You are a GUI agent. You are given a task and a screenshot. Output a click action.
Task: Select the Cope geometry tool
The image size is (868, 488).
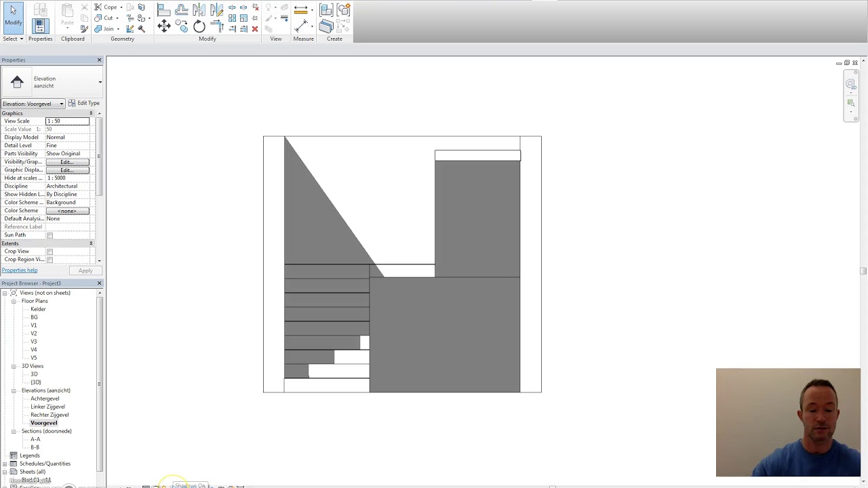[x=106, y=7]
